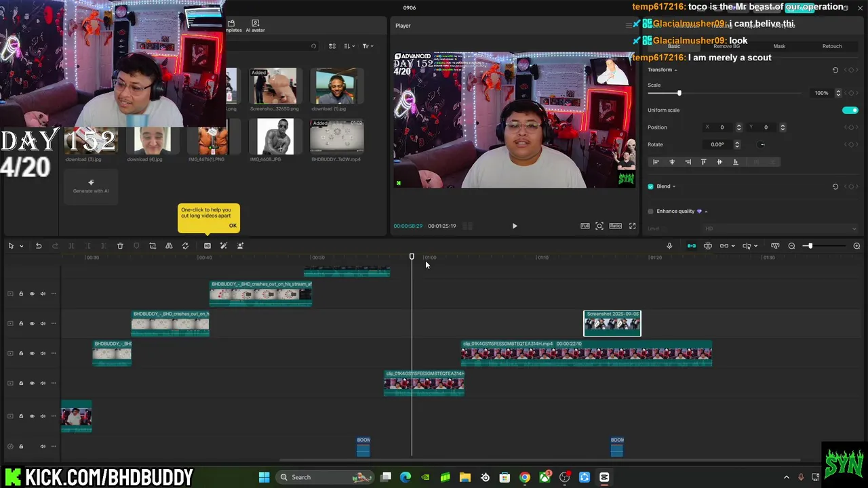Mirror the clip with flip icon
The image size is (868, 488).
click(x=169, y=246)
